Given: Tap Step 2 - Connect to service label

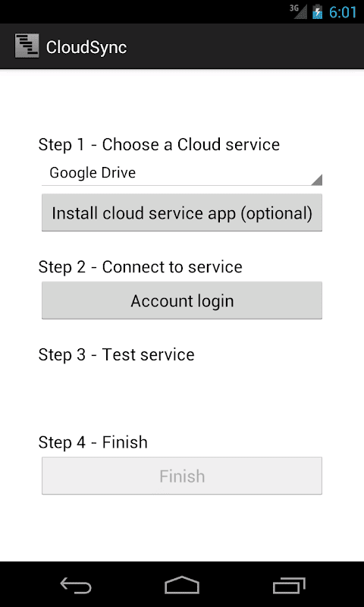Looking at the screenshot, I should coord(140,267).
